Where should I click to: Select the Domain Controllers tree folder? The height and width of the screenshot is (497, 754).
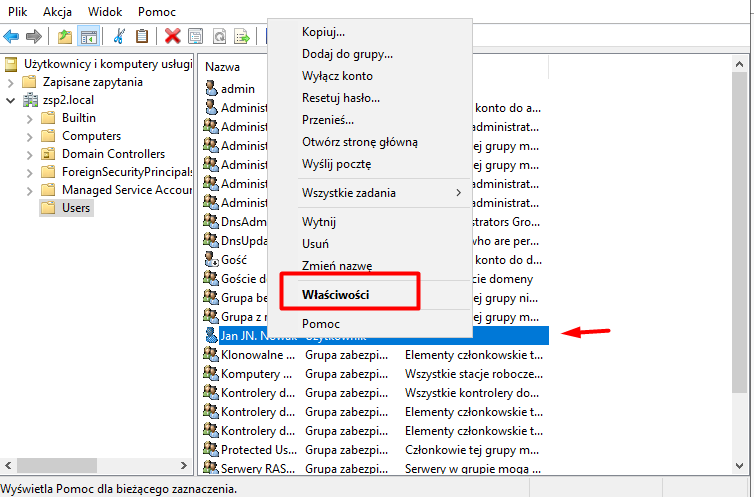click(113, 154)
